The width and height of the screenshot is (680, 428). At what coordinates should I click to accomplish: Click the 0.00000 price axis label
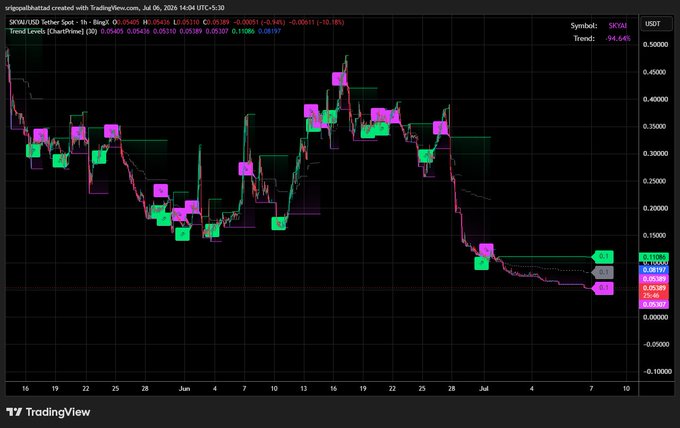[655, 317]
